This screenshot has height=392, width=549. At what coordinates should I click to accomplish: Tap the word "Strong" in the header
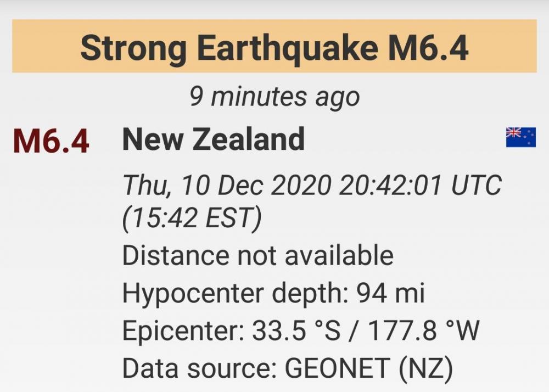(x=134, y=48)
